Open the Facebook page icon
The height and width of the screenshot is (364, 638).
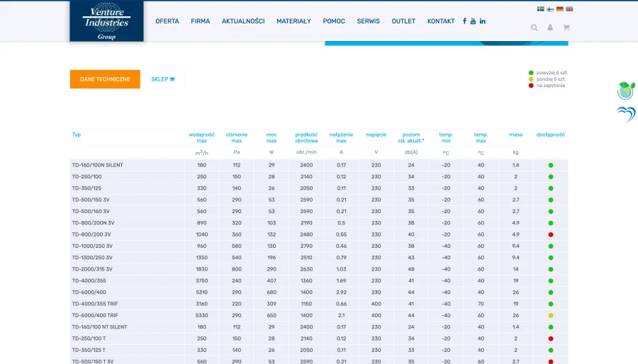click(x=464, y=21)
